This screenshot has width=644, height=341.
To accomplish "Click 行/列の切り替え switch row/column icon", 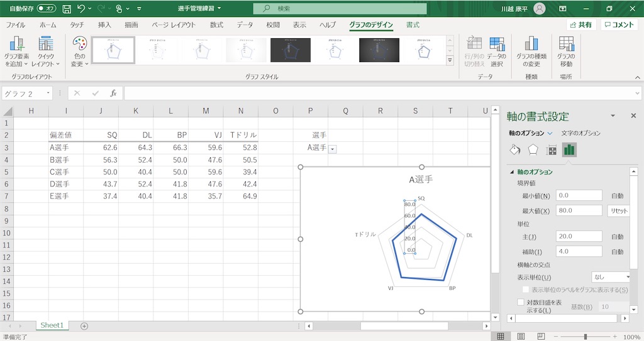I will pyautogui.click(x=474, y=51).
